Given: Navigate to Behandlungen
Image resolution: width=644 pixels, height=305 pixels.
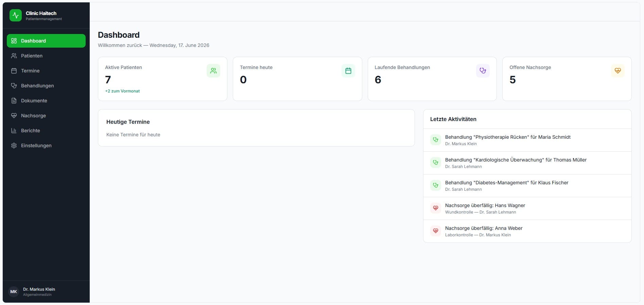Looking at the screenshot, I should [46, 86].
